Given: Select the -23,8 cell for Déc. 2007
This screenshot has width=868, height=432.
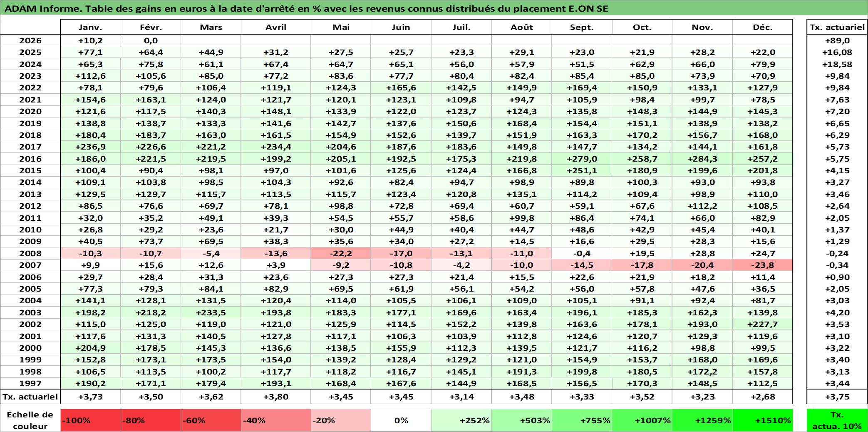Looking at the screenshot, I should click(763, 265).
